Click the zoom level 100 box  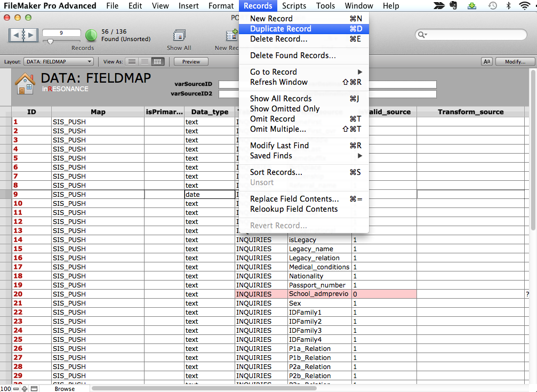point(6,389)
